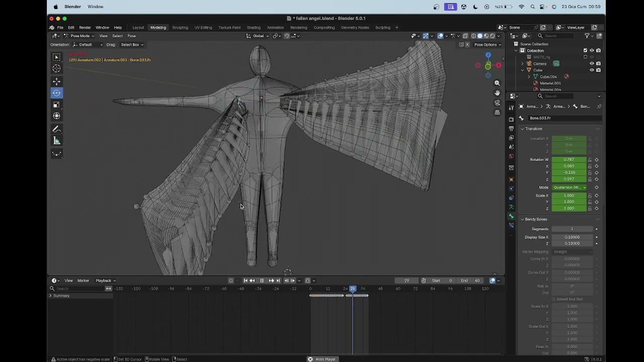The height and width of the screenshot is (362, 644).
Task: Switch to solid viewport shading
Action: [479, 36]
